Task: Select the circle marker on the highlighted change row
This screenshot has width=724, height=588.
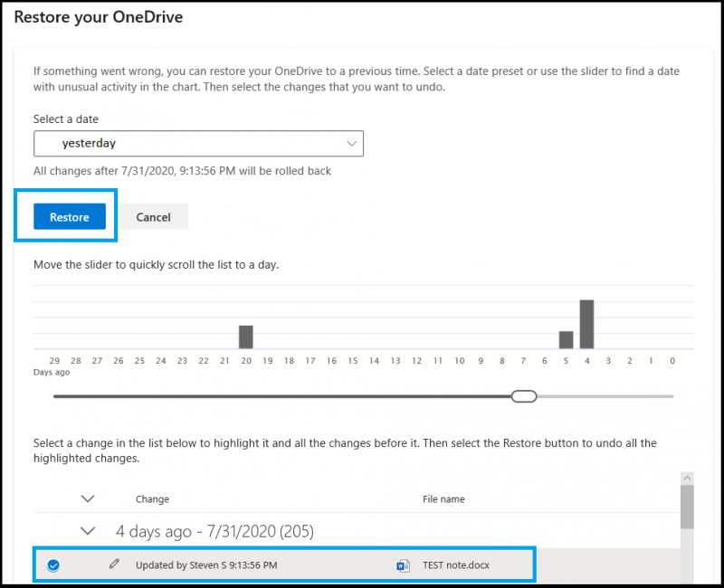Action: (x=54, y=564)
